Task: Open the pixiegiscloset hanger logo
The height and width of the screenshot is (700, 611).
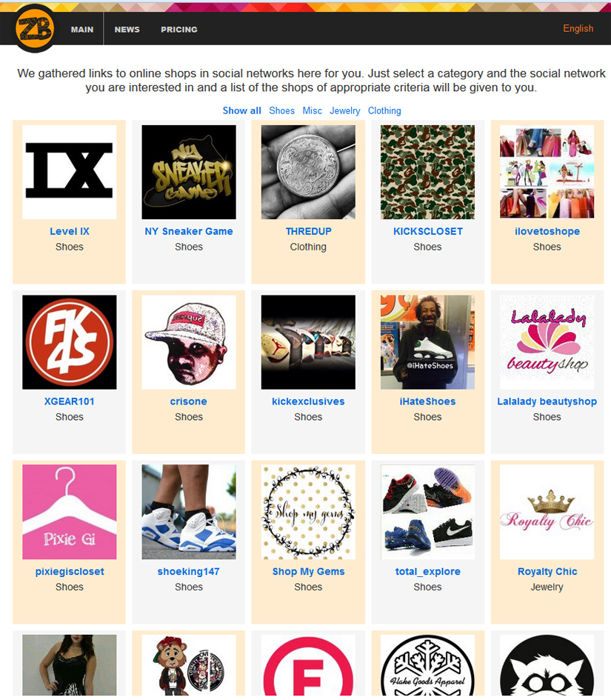Action: [x=69, y=512]
